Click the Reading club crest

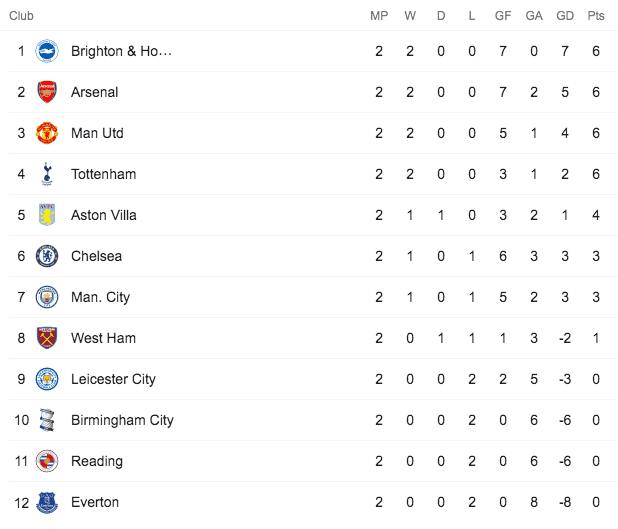pos(47,461)
